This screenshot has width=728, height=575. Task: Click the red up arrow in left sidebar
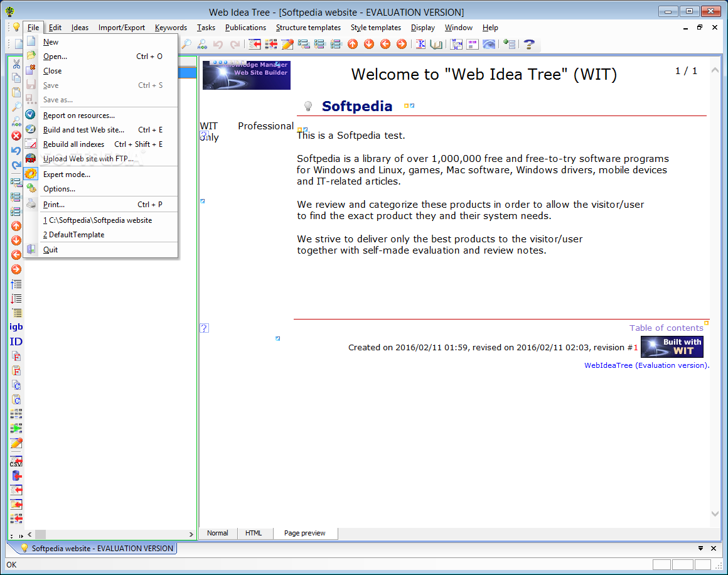pyautogui.click(x=16, y=226)
